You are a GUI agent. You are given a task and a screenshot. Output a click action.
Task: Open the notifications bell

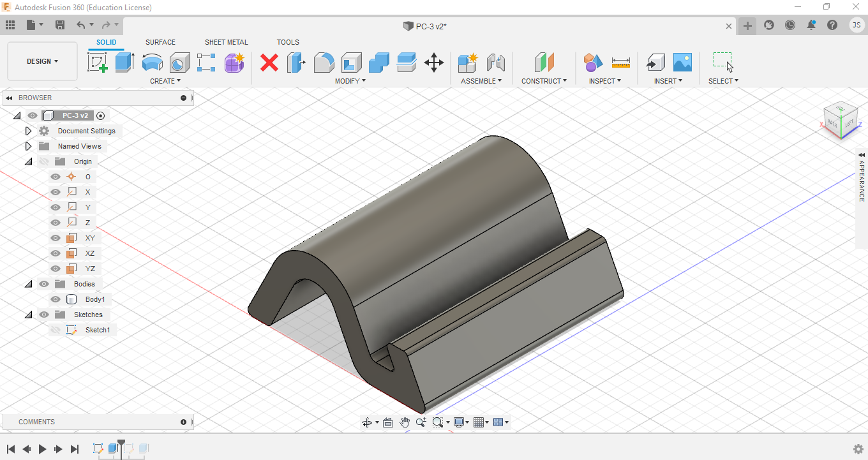811,25
